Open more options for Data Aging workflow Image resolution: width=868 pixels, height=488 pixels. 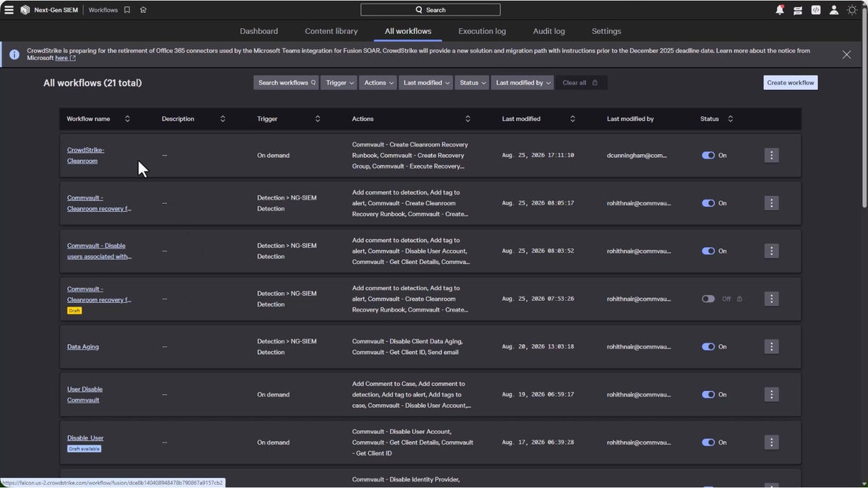[x=772, y=346]
